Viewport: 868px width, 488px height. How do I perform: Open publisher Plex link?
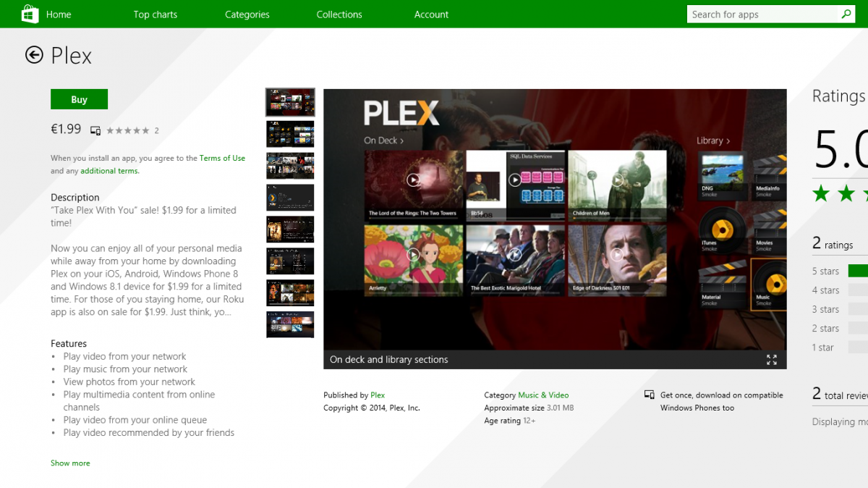click(x=378, y=395)
